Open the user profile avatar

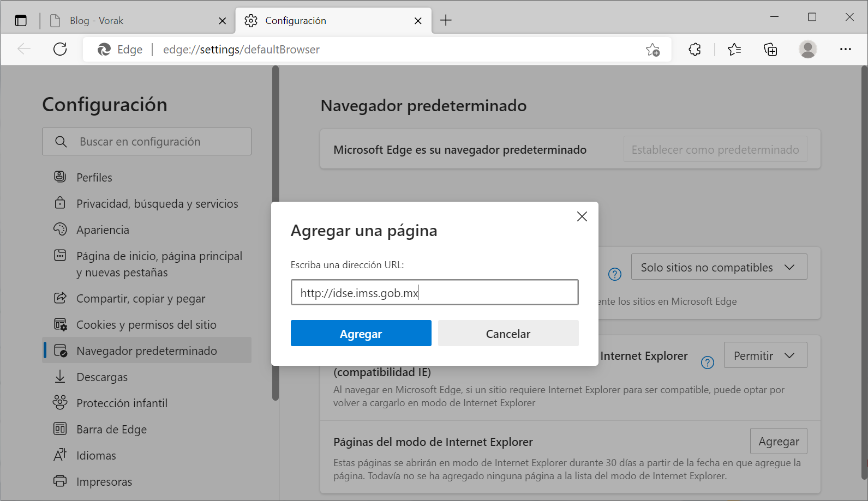point(807,49)
